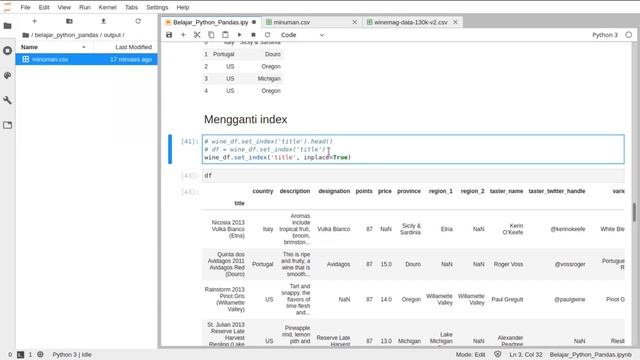Open the cell type Code dropdown
640x360 pixels.
[x=302, y=35]
